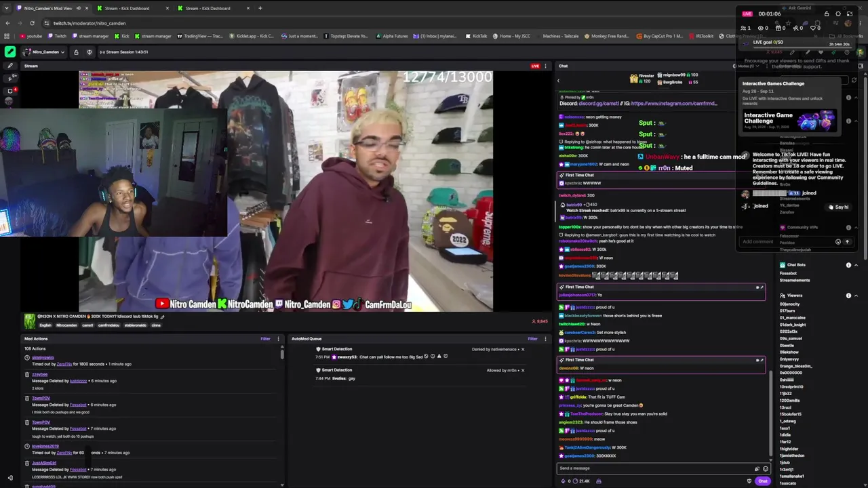This screenshot has width=868, height=488.
Task: Click the shield icon left of Chat button
Action: tap(749, 481)
